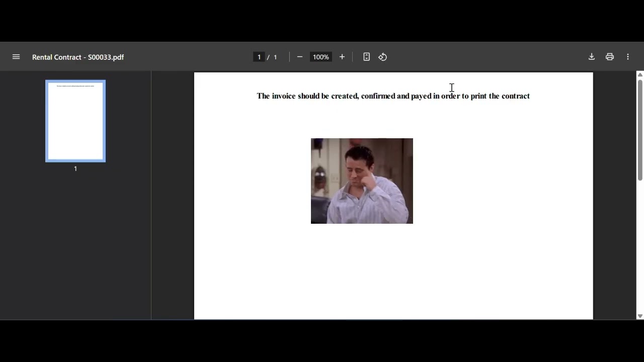Click the fit to page icon
The image size is (644, 362).
366,57
